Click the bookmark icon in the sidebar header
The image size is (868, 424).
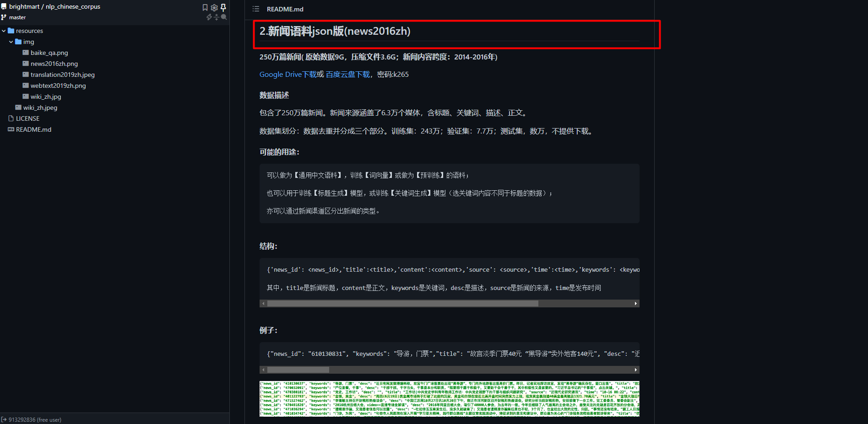coord(205,7)
